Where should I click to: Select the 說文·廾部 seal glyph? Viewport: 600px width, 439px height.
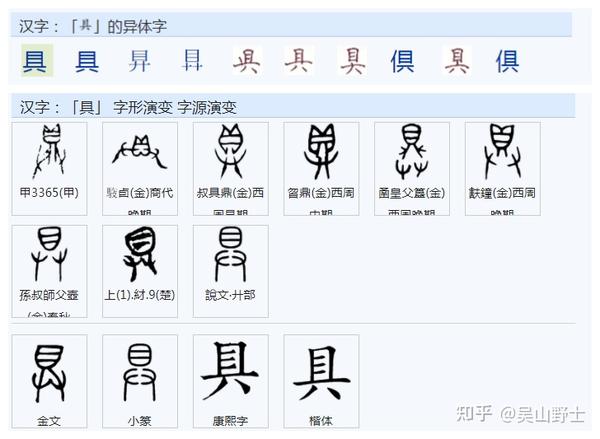pyautogui.click(x=231, y=271)
